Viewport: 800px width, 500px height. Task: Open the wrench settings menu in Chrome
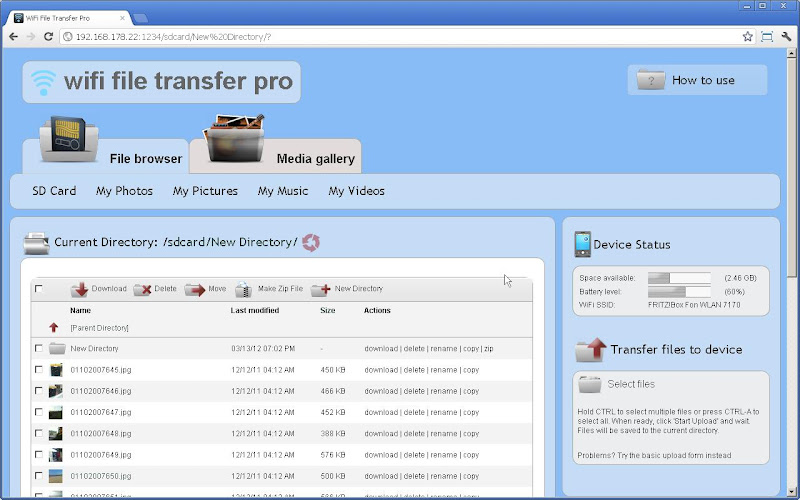786,37
